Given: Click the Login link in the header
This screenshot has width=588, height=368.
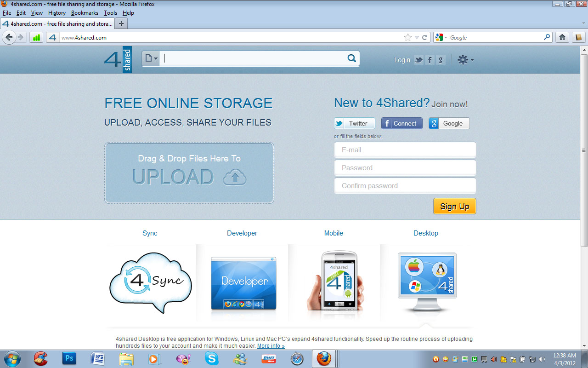Looking at the screenshot, I should [402, 60].
